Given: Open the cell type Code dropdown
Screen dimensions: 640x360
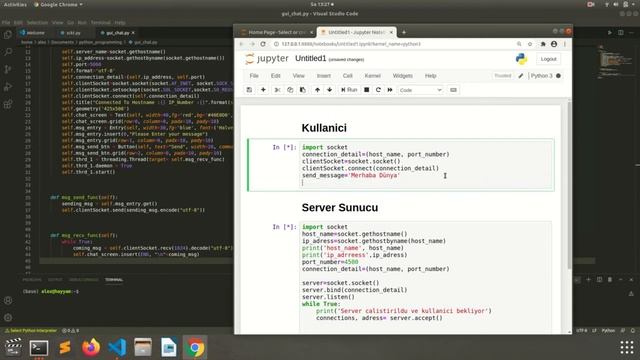Looking at the screenshot, I should click(x=420, y=90).
